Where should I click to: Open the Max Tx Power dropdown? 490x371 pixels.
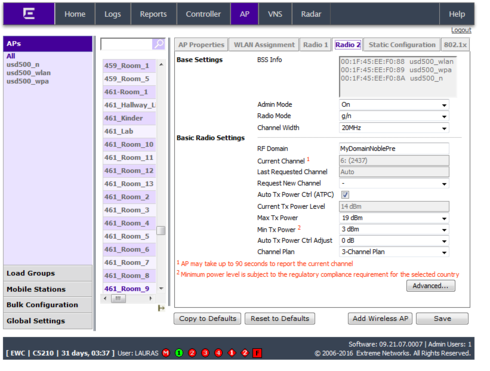[394, 218]
